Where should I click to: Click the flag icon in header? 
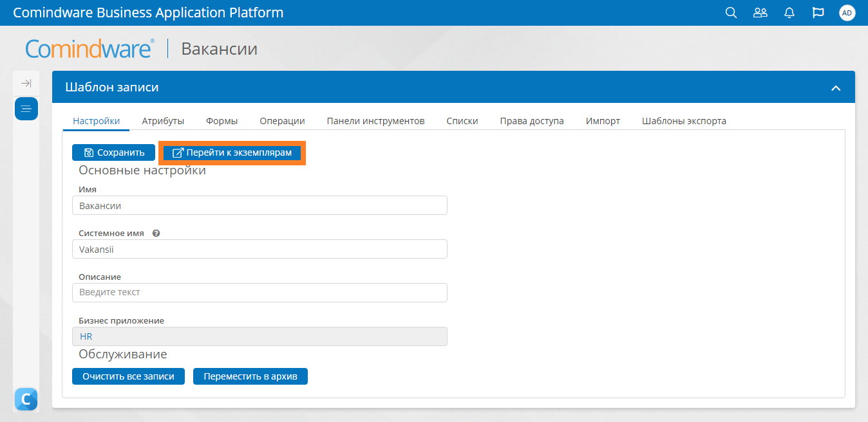point(818,13)
